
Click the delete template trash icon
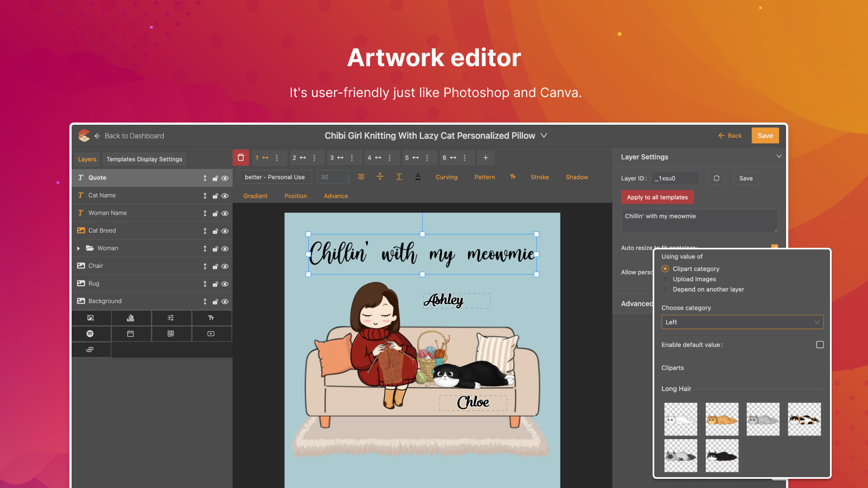tap(240, 157)
